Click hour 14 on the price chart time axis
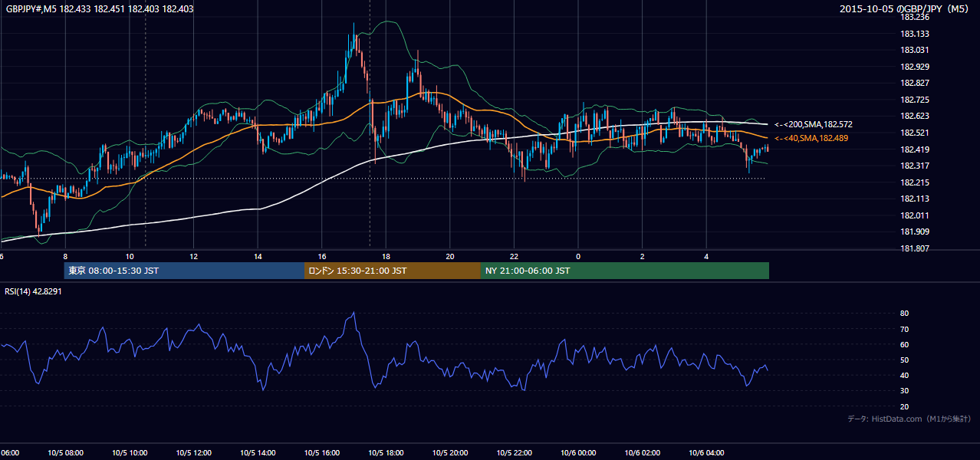 pyautogui.click(x=258, y=256)
